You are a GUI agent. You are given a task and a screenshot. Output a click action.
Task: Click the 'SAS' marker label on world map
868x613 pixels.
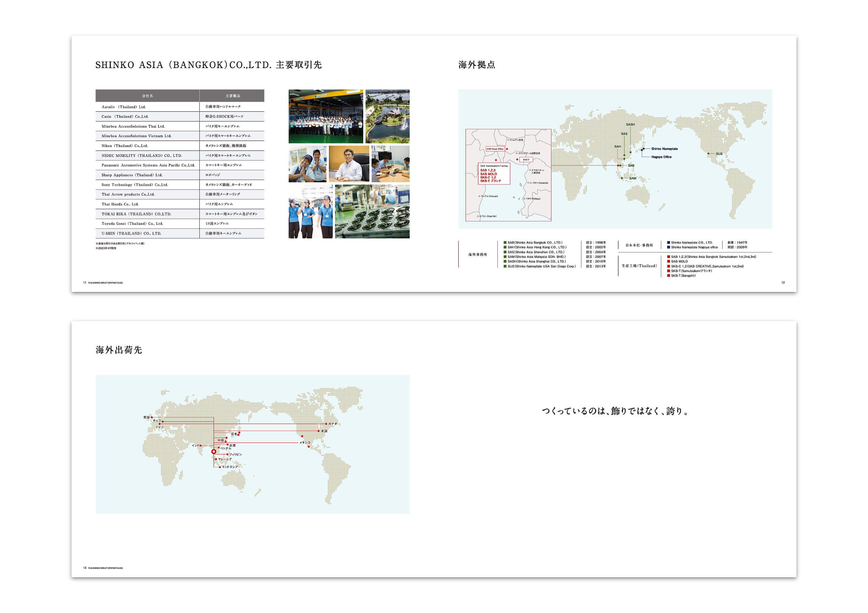point(624,134)
